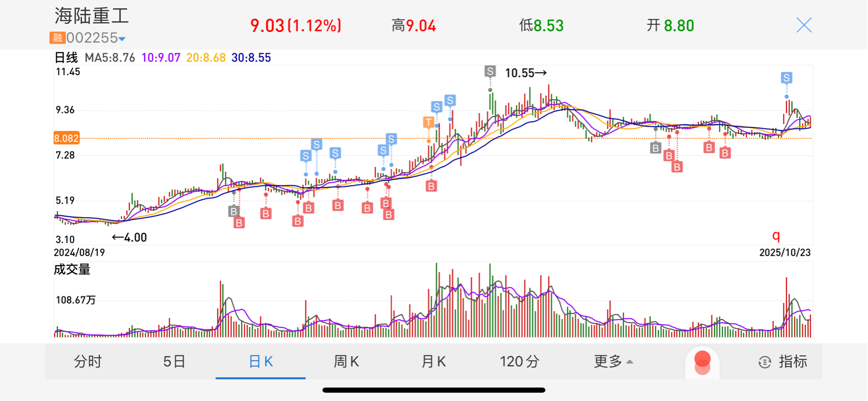Viewport: 868px width, 401px height.
Task: Switch to the 分时 intraday tab
Action: [88, 361]
